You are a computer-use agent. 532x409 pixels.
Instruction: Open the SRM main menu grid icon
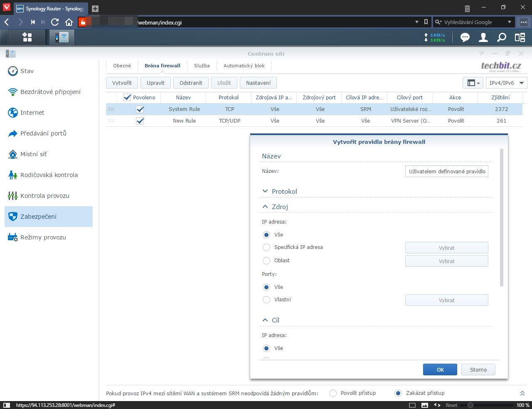27,37
